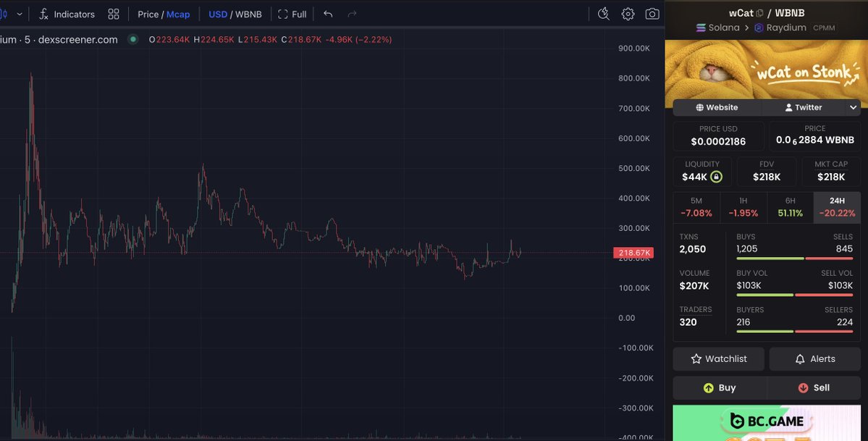
Task: Click the TXNS value 2,050
Action: tap(693, 249)
